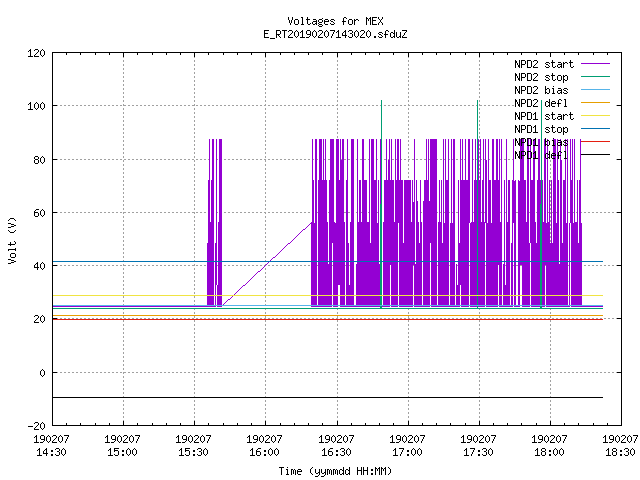The height and width of the screenshot is (480, 640).
Task: Click the 'NPD2 start' legend label
Action: pos(544,64)
